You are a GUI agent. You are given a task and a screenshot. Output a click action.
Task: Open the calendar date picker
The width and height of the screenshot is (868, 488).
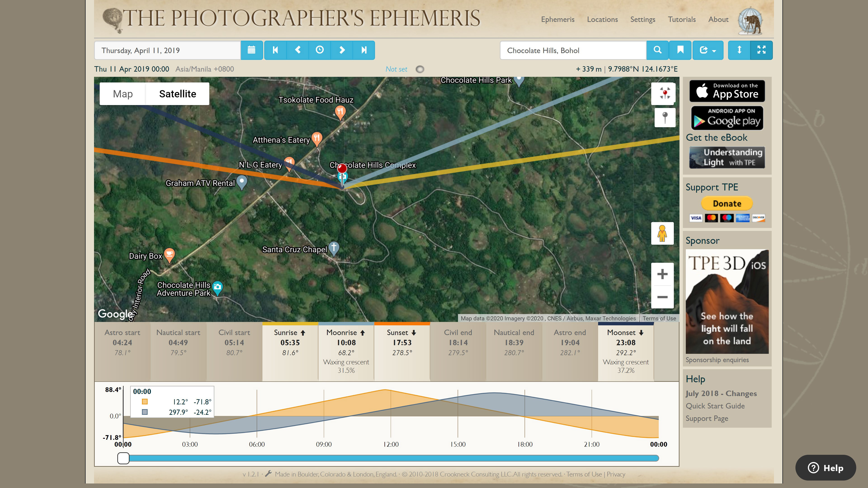point(251,50)
